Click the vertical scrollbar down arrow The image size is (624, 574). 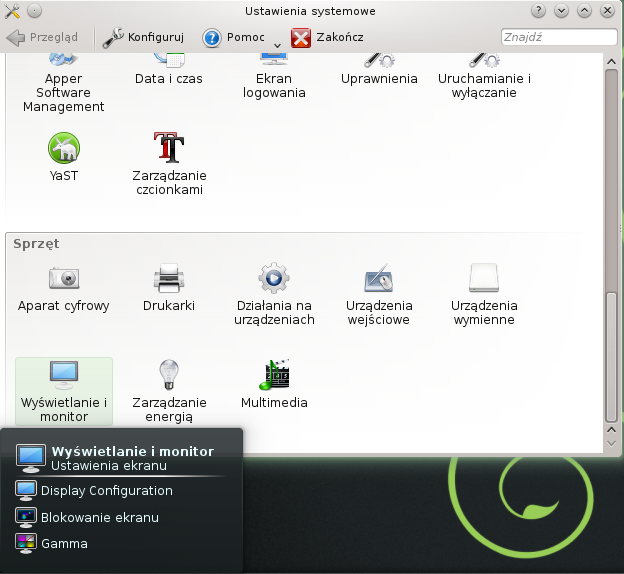pos(613,440)
